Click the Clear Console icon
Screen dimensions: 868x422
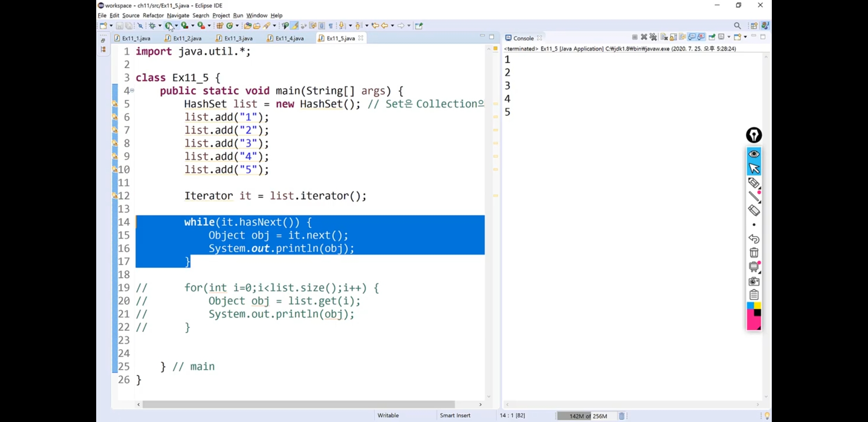[664, 37]
